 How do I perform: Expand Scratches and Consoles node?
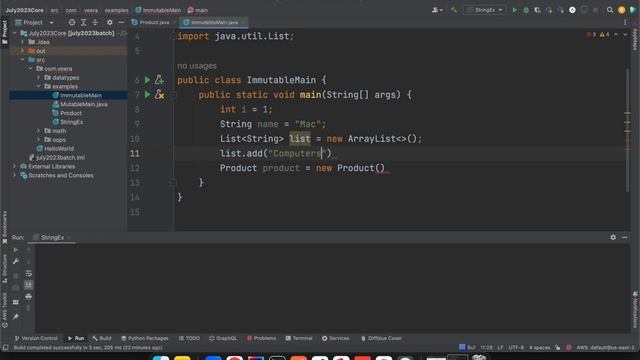coord(15,176)
